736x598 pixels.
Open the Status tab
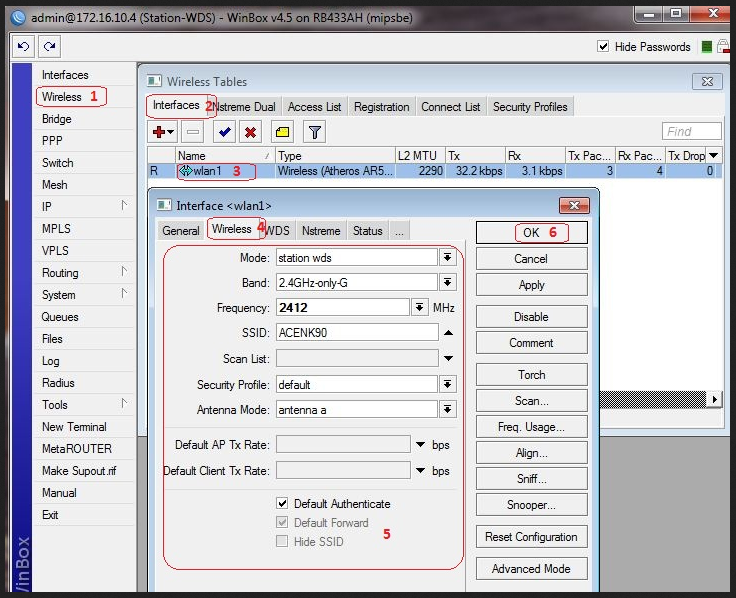pos(368,230)
